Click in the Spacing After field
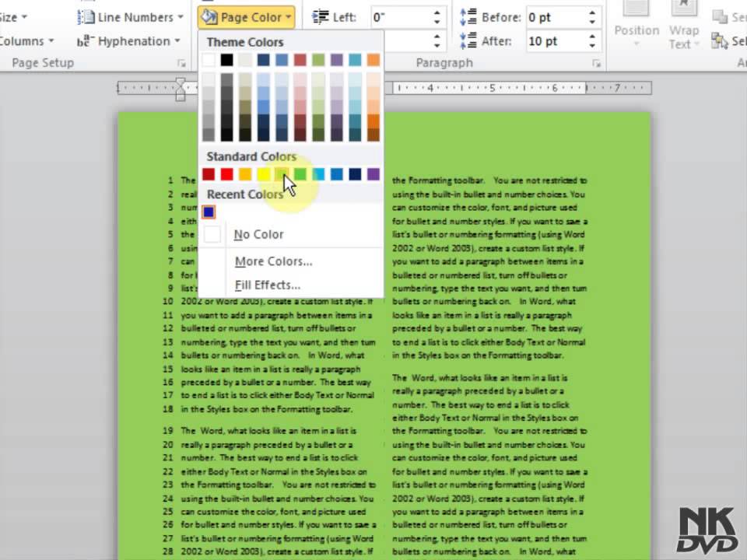Screen dimensions: 747x560 tap(555, 41)
